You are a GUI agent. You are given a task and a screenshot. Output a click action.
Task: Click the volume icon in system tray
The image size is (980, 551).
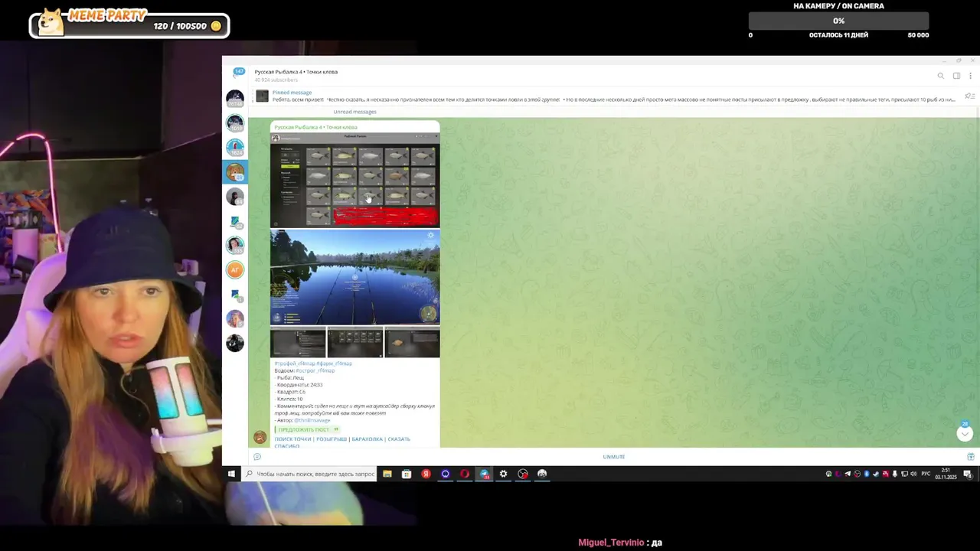point(913,474)
